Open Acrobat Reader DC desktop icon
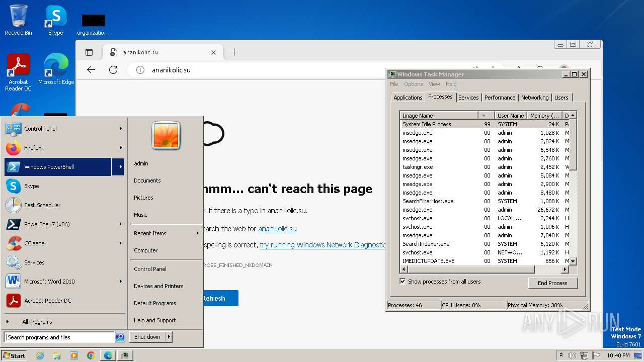The width and height of the screenshot is (644, 362). [x=18, y=72]
